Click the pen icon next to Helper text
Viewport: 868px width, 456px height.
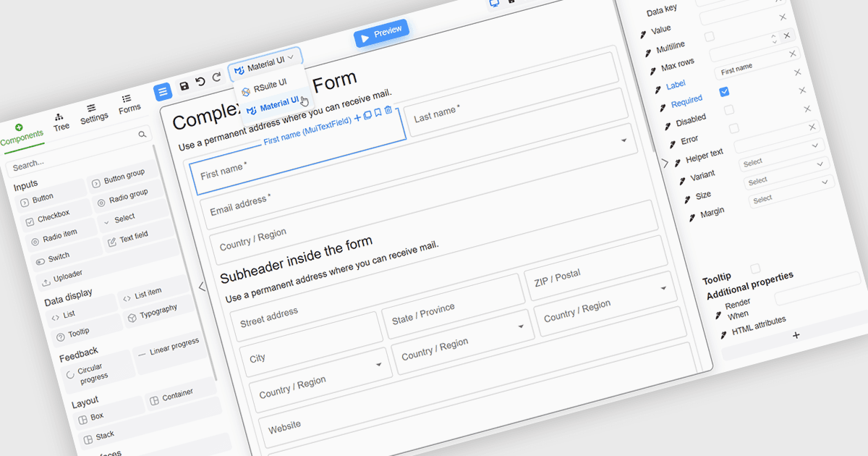coord(678,161)
